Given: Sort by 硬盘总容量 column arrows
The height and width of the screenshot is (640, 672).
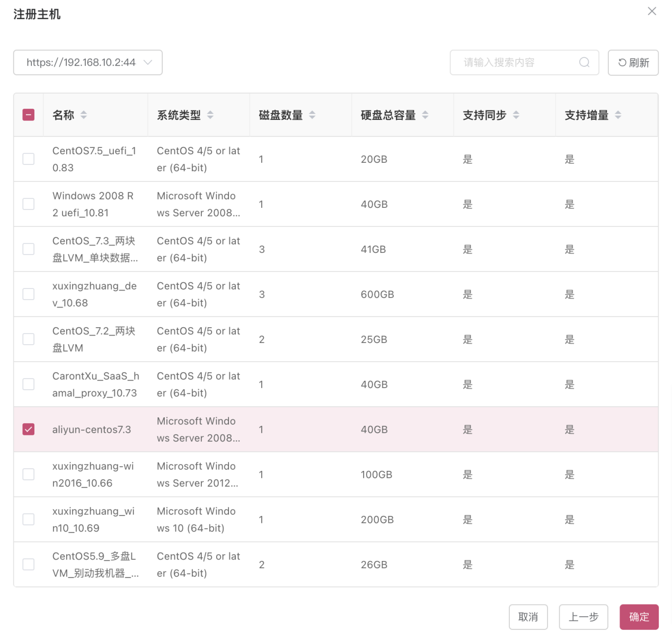Looking at the screenshot, I should [x=426, y=115].
